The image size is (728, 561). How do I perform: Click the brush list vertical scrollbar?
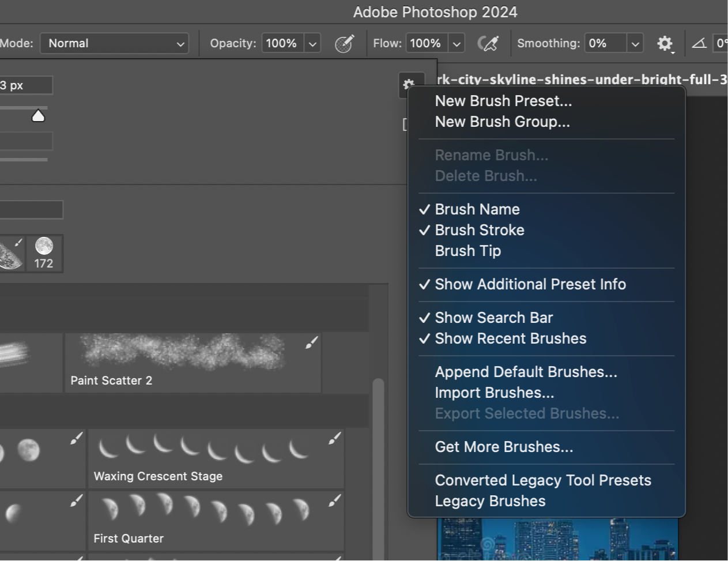point(378,470)
